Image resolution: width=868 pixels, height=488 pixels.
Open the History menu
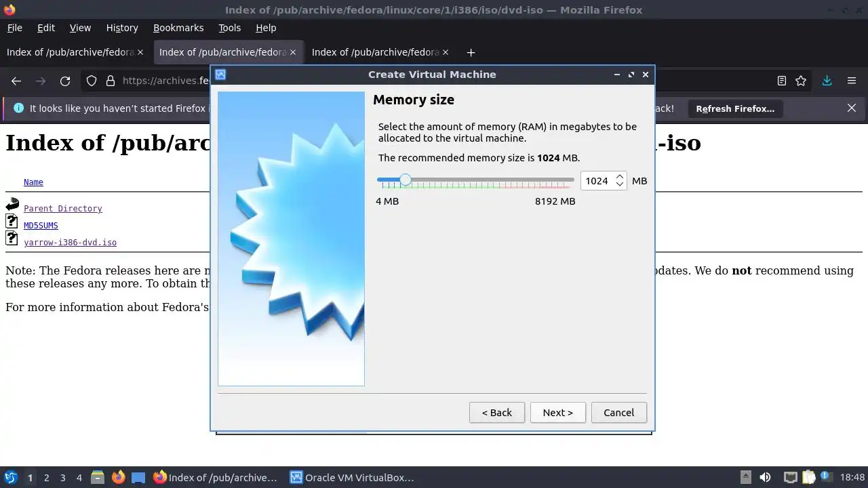[122, 28]
